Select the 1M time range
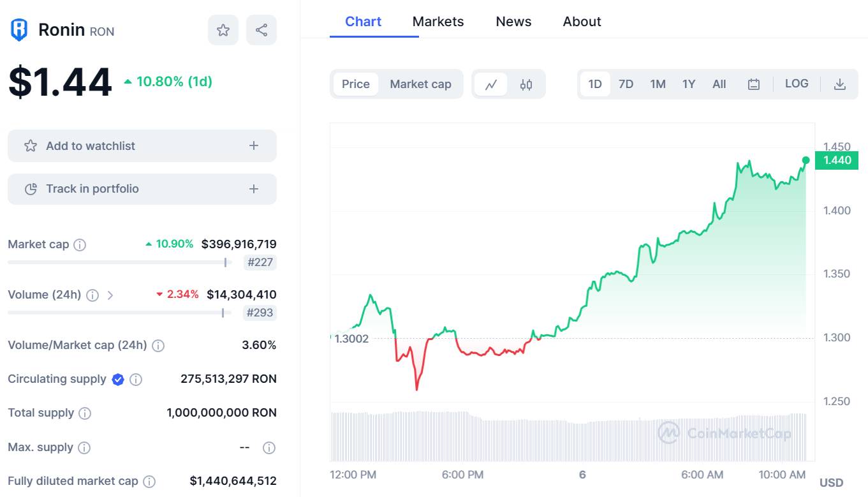 658,84
